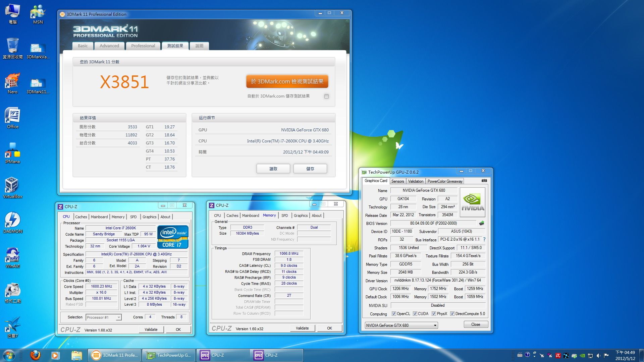Click the 儲存 save button in 3DMark

coord(310,169)
